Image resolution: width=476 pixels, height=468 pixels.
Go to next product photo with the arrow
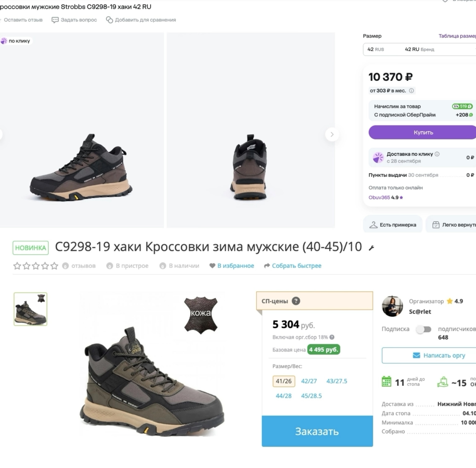pyautogui.click(x=332, y=134)
